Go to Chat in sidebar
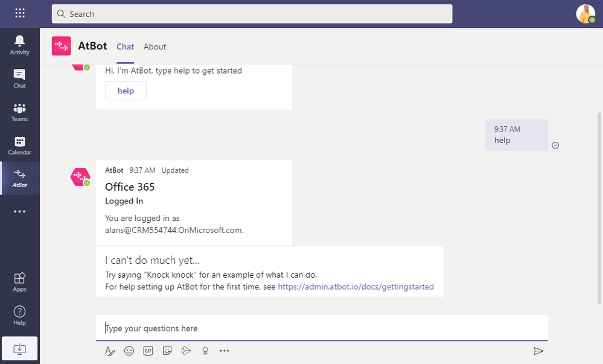The height and width of the screenshot is (364, 603). pos(19,78)
